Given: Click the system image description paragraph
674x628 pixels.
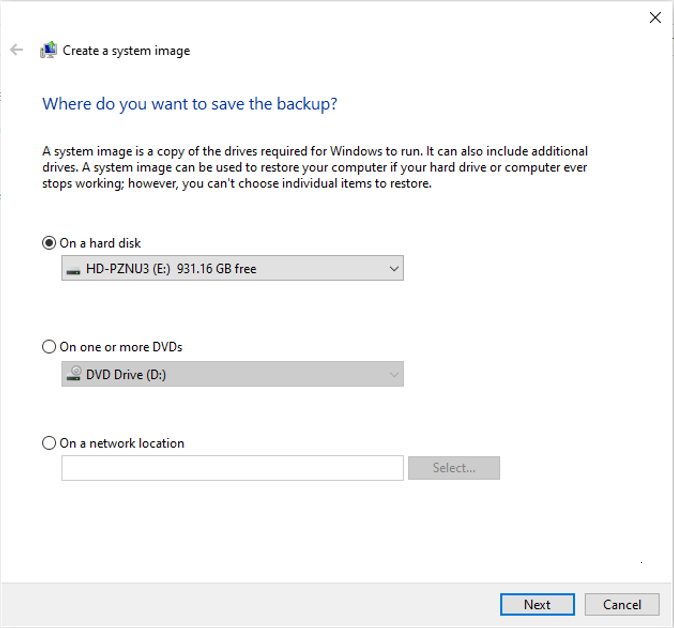Looking at the screenshot, I should tap(315, 167).
